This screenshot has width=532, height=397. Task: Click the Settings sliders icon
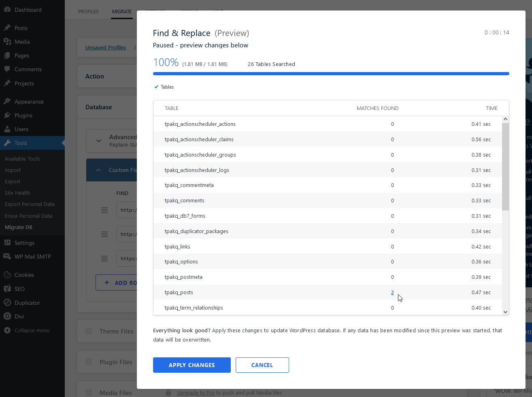click(x=7, y=243)
